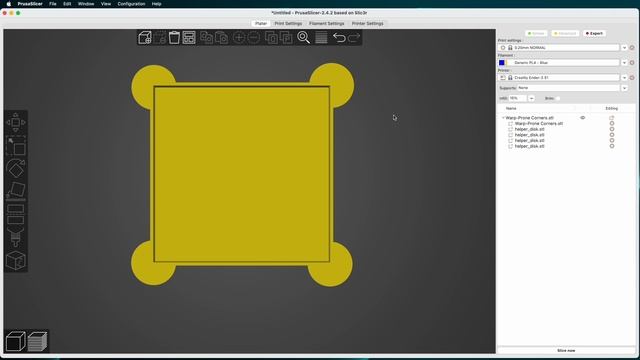Click the Filament edit gear icon
Viewport: 640px width, 360px height.
tap(632, 62)
